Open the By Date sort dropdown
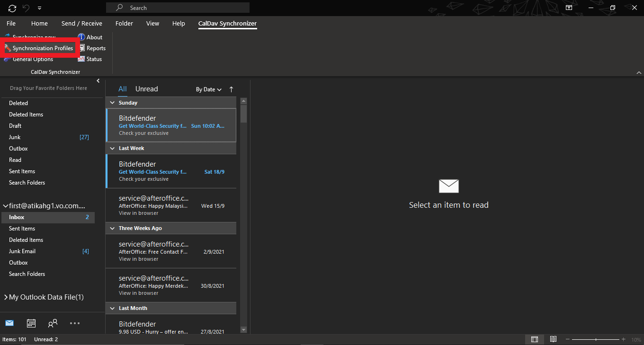Screen dimensions: 644x345 209,89
